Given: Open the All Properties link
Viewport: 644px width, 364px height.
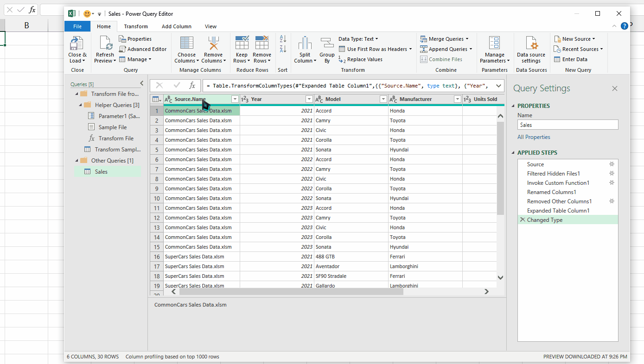Looking at the screenshot, I should [534, 137].
